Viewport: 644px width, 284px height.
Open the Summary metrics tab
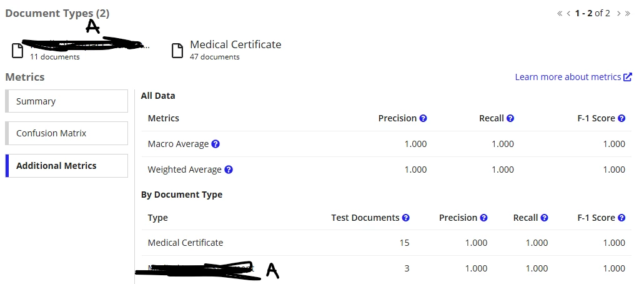pos(67,101)
